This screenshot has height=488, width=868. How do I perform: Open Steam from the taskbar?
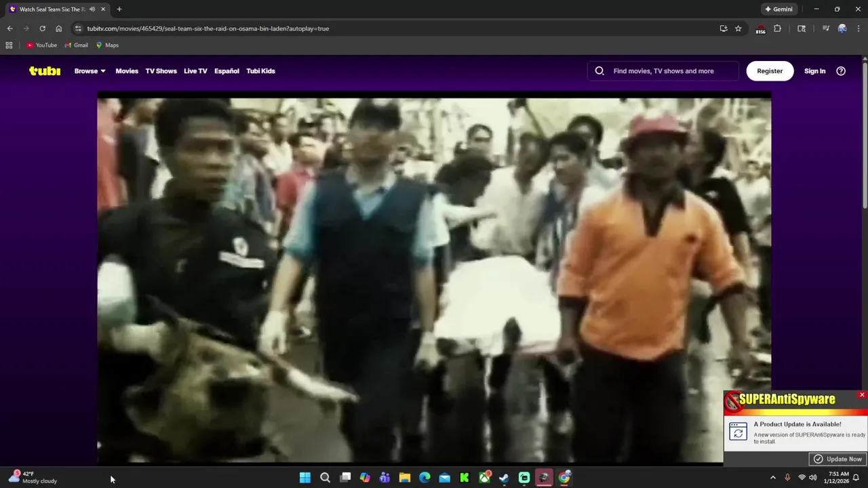[504, 478]
